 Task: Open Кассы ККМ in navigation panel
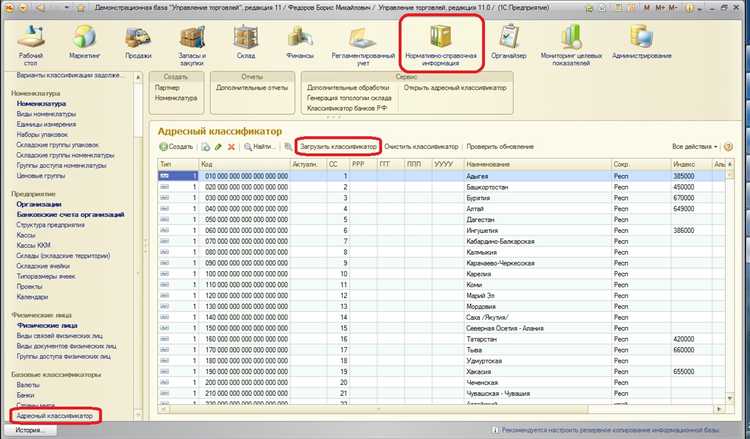[x=33, y=245]
